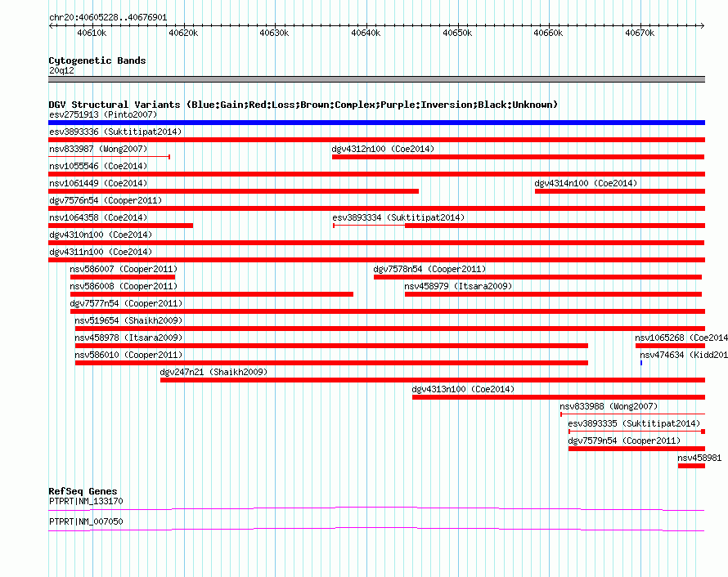Click the 40640k ruler tick label
Viewport: 728px width, 577px height.
pos(366,33)
